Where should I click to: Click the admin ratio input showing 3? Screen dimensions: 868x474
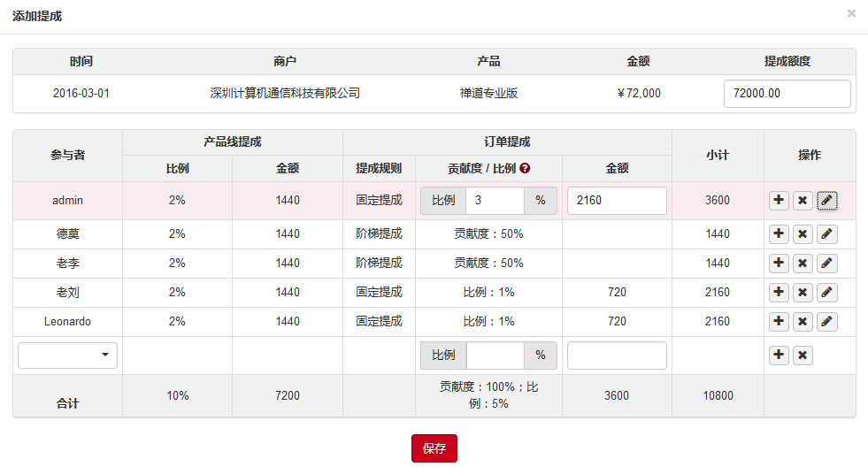click(x=495, y=201)
